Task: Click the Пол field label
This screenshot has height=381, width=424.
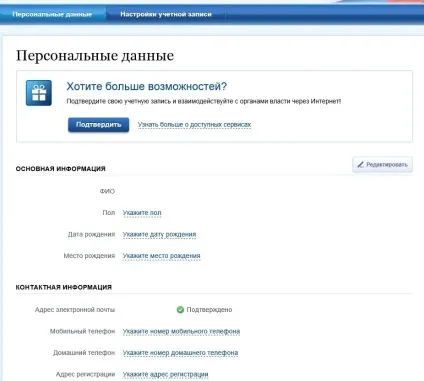Action: (109, 213)
